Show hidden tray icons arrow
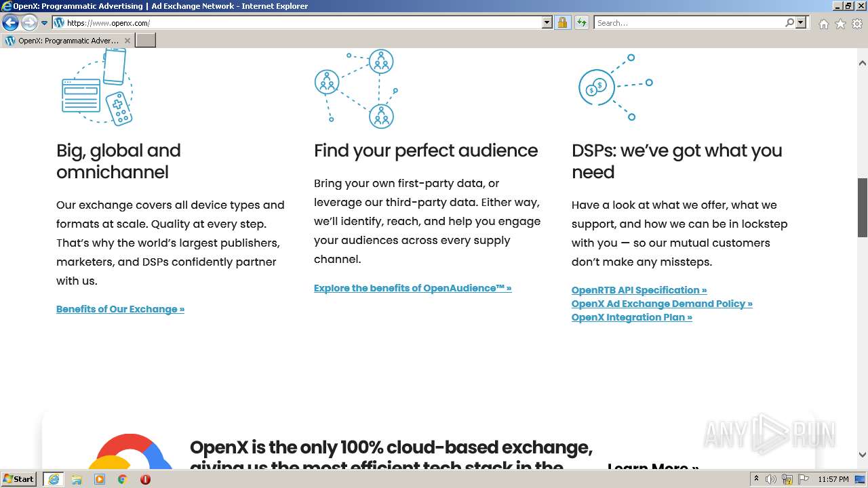 coord(756,479)
